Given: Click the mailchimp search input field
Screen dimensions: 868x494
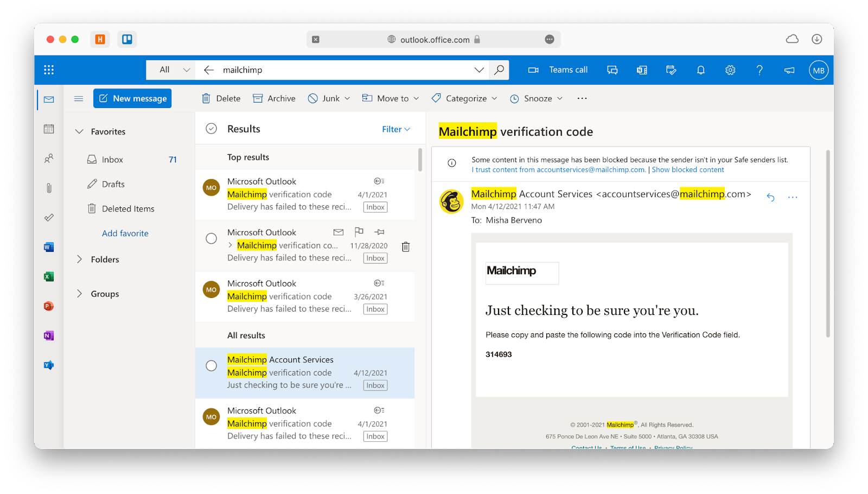Looking at the screenshot, I should pyautogui.click(x=342, y=70).
